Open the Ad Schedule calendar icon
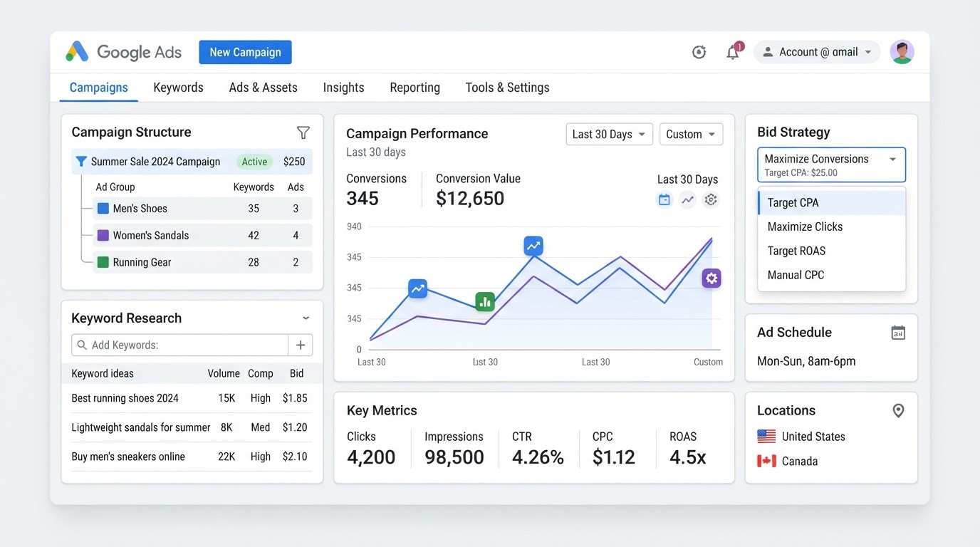 click(x=898, y=333)
